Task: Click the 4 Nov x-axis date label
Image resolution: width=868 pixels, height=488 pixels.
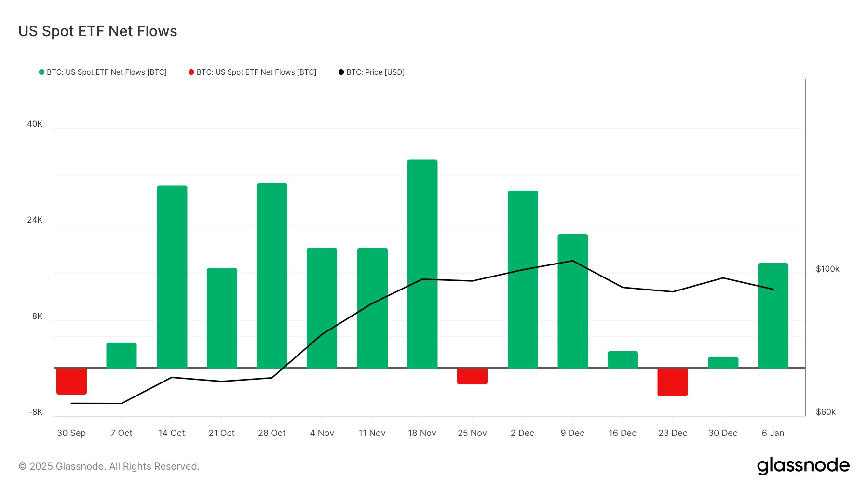Action: 322,433
